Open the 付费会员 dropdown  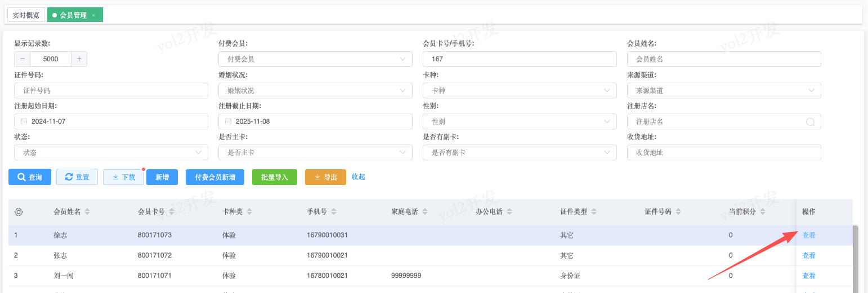tap(315, 59)
